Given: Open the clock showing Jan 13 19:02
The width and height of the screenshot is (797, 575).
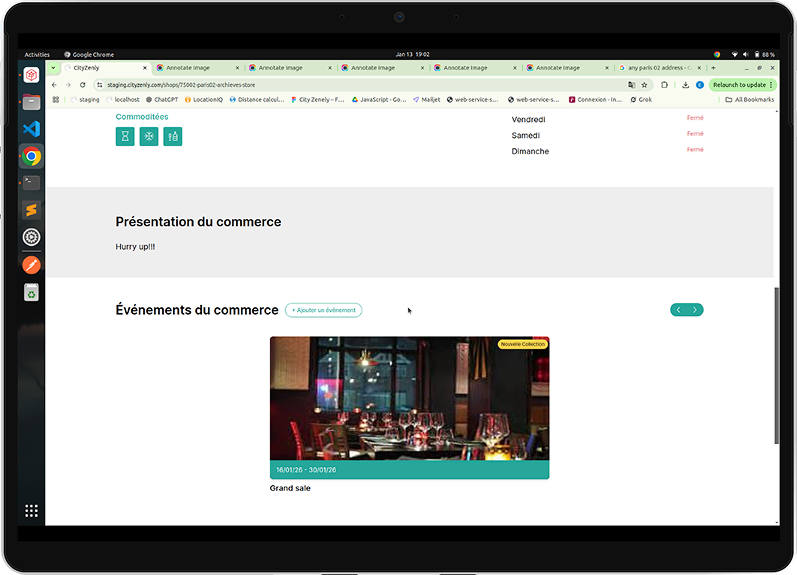Looking at the screenshot, I should (x=413, y=54).
